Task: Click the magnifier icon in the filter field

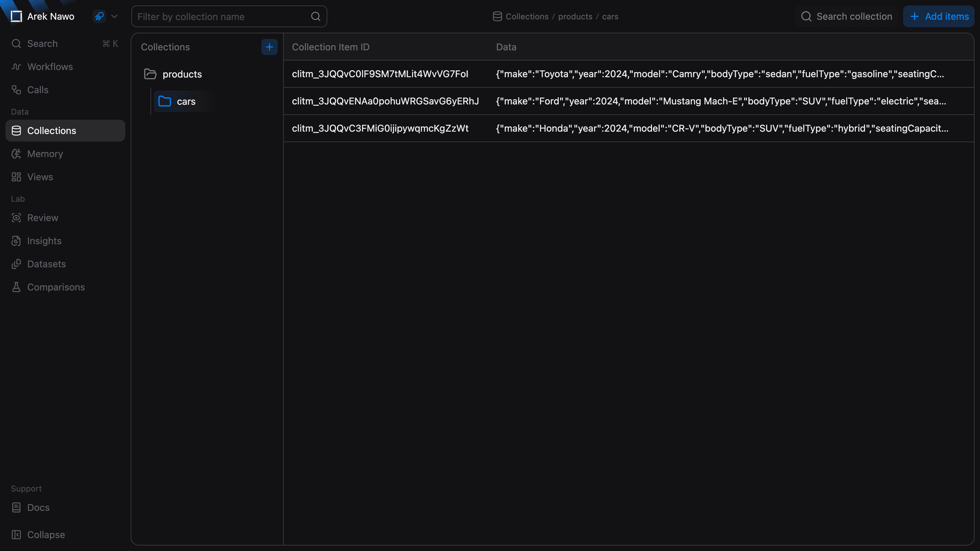Action: (315, 16)
